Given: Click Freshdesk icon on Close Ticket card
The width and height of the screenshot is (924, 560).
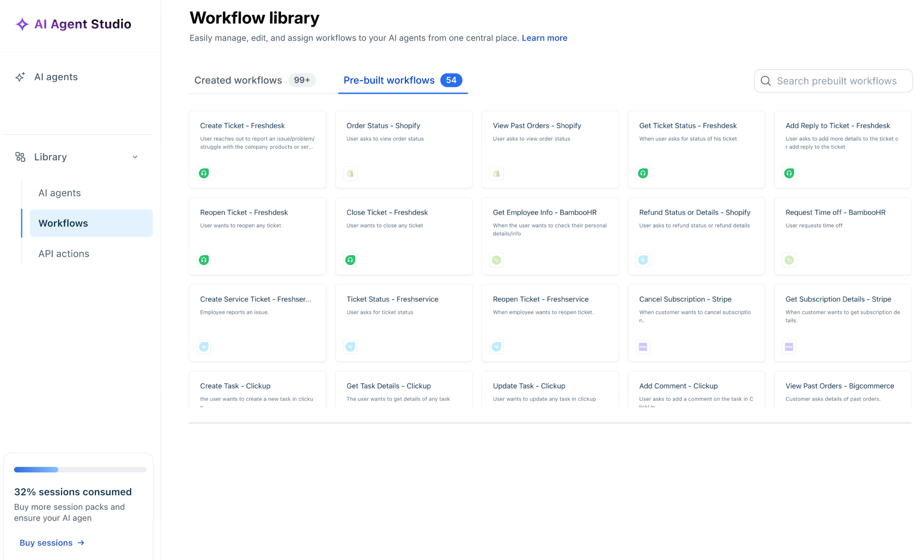Looking at the screenshot, I should tap(350, 260).
